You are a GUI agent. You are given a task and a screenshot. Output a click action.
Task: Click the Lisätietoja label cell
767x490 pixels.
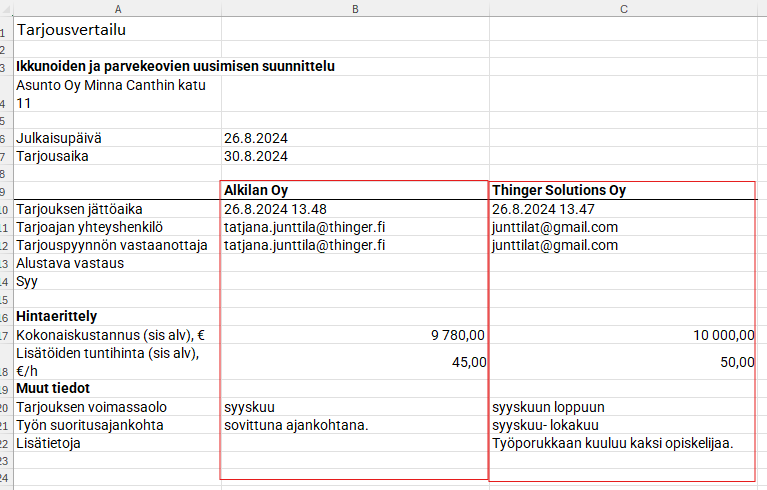tap(117, 443)
